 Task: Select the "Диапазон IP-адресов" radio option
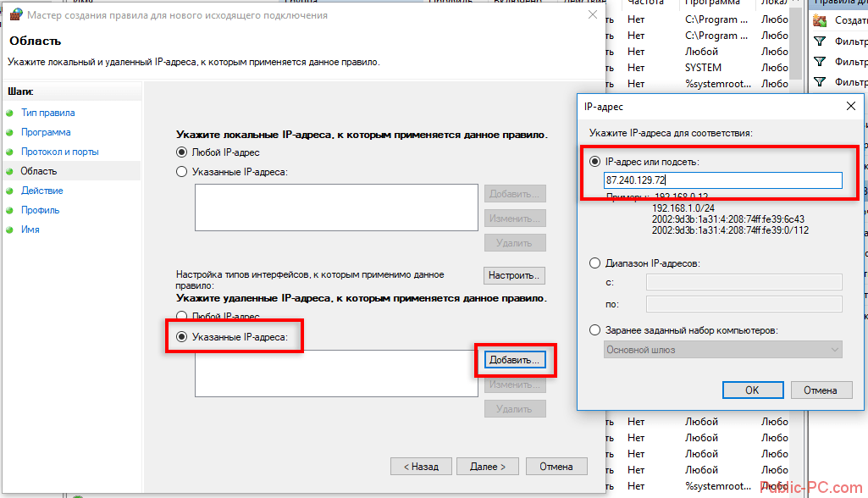[595, 263]
